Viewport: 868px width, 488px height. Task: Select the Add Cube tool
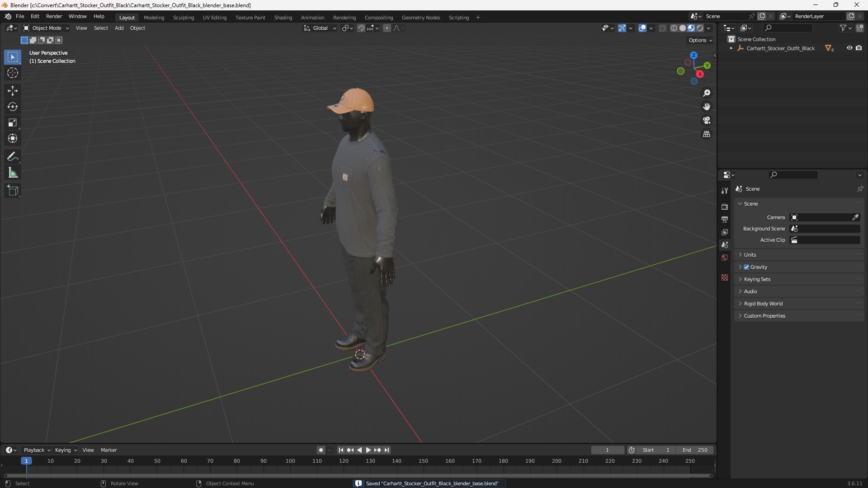pyautogui.click(x=13, y=191)
